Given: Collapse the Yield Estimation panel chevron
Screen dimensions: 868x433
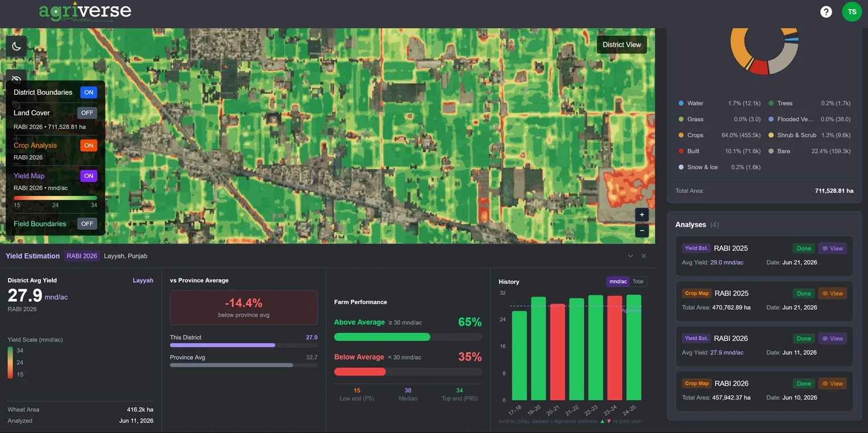Looking at the screenshot, I should (630, 256).
